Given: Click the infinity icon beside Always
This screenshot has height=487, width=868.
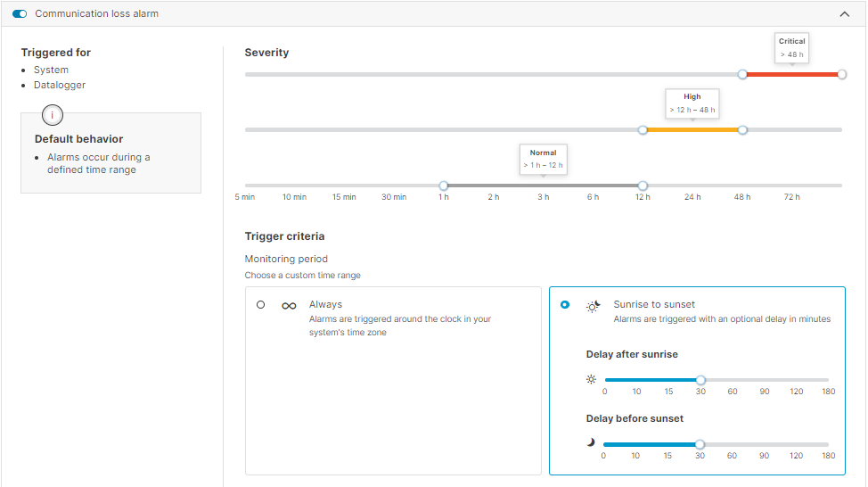Looking at the screenshot, I should click(x=289, y=306).
